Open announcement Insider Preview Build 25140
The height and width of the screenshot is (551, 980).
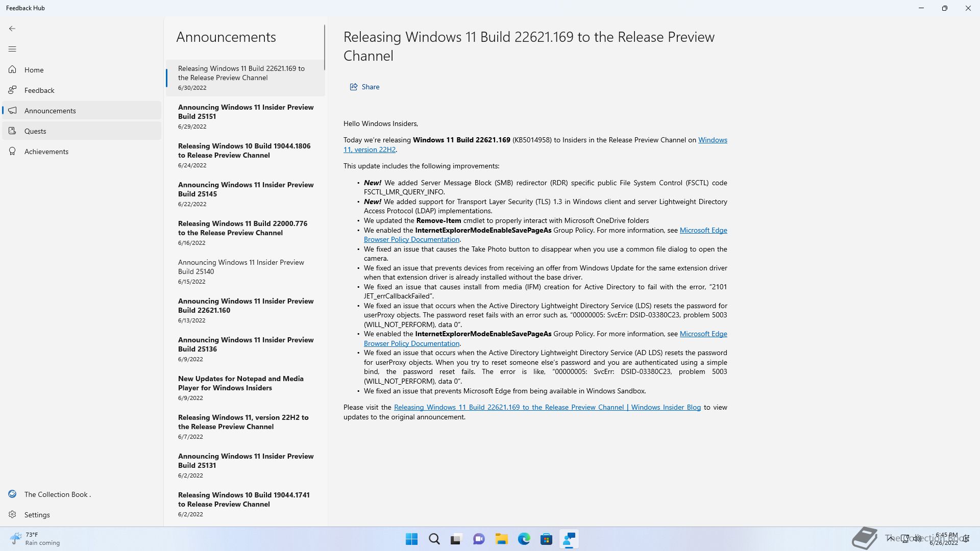click(246, 271)
